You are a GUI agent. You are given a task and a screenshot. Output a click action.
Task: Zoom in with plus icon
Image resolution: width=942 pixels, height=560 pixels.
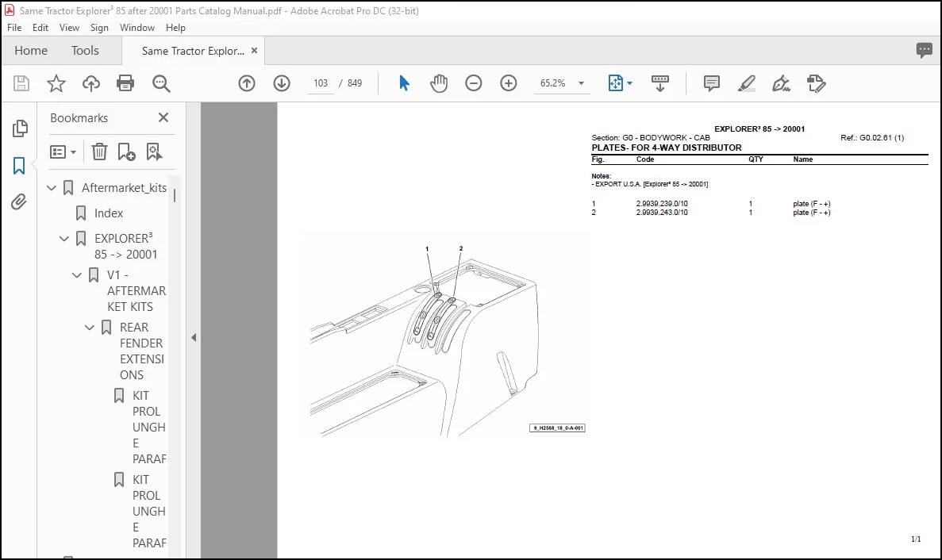(x=508, y=83)
